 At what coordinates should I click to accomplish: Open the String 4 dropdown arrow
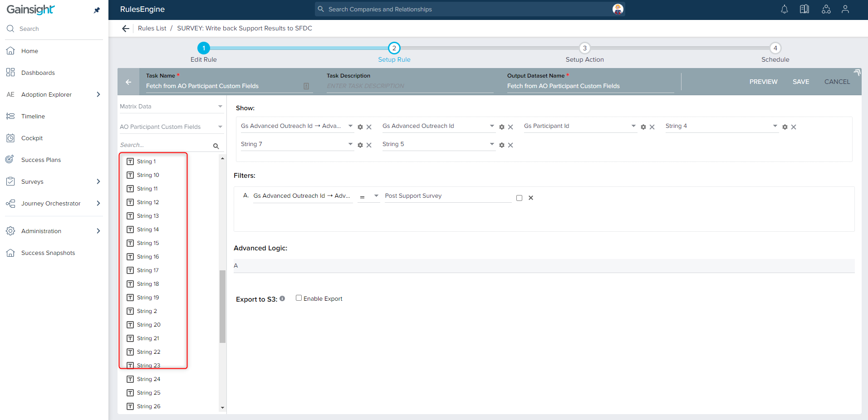coord(775,126)
